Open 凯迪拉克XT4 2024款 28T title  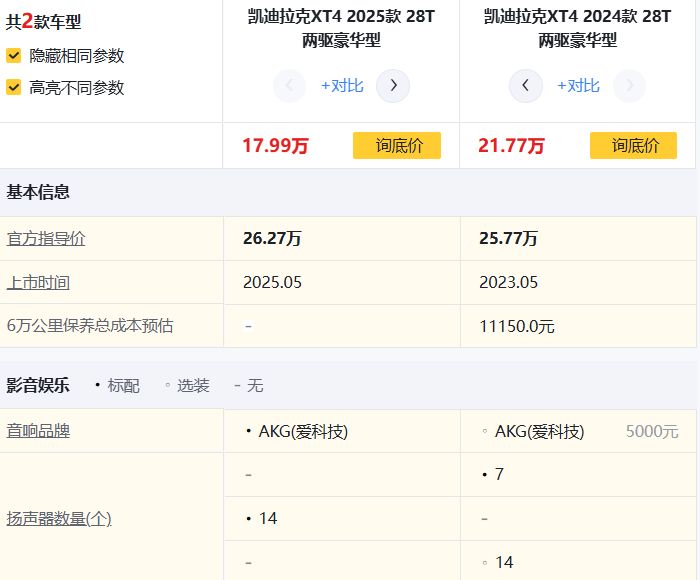[x=577, y=29]
